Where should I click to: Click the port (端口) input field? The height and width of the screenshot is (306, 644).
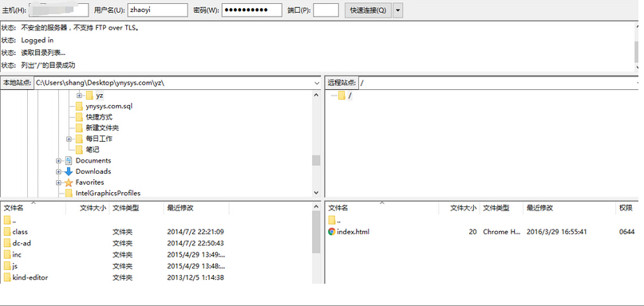(x=326, y=10)
